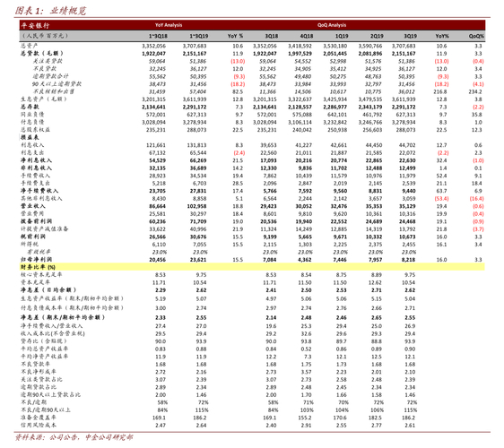The width and height of the screenshot is (504, 448).
Task: Click the 净息差（日均余额） row label
Action: click(48, 290)
